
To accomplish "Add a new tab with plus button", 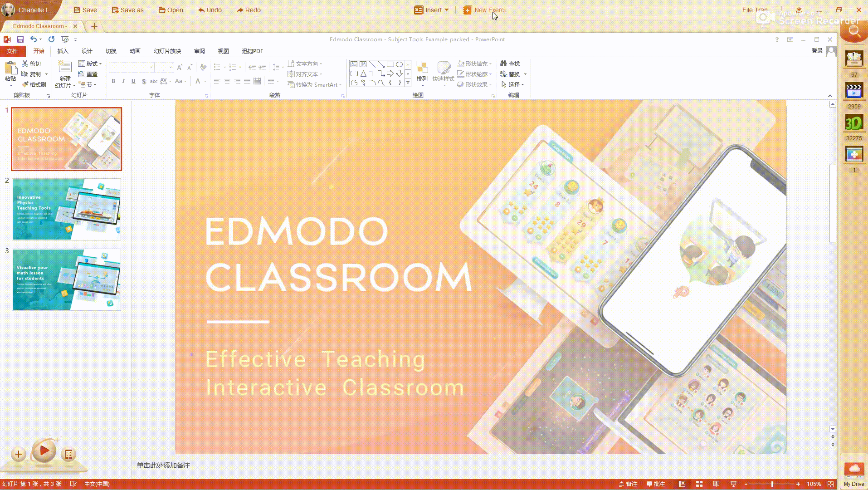I will tap(94, 26).
